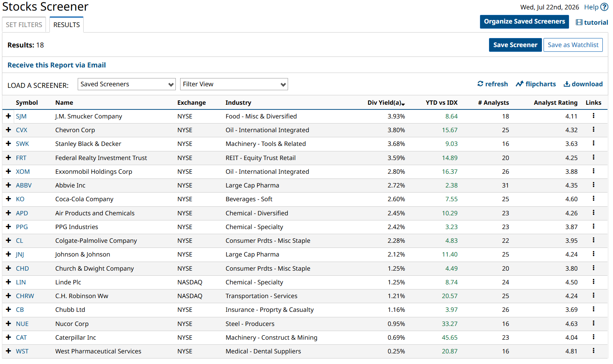Open the Help question mark icon
Viewport: 613px width, 364px height.
coord(604,7)
